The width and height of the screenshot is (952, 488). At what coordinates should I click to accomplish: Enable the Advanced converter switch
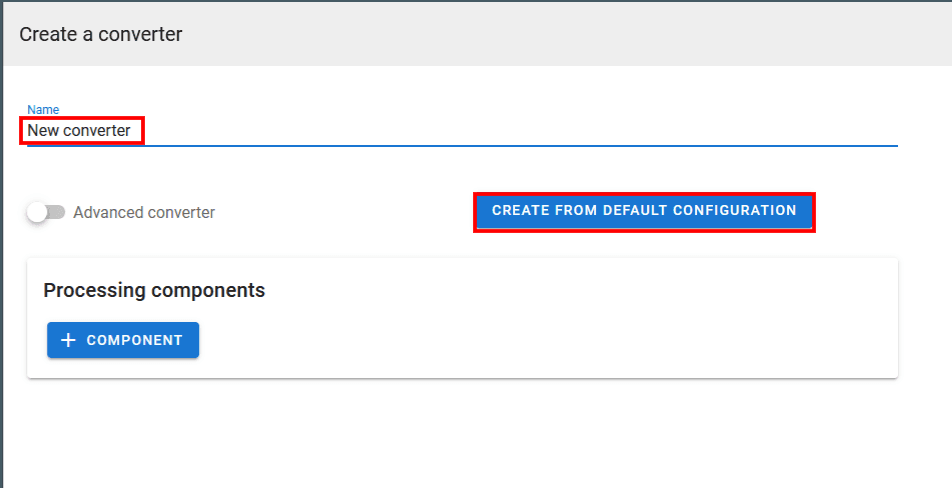click(x=46, y=212)
